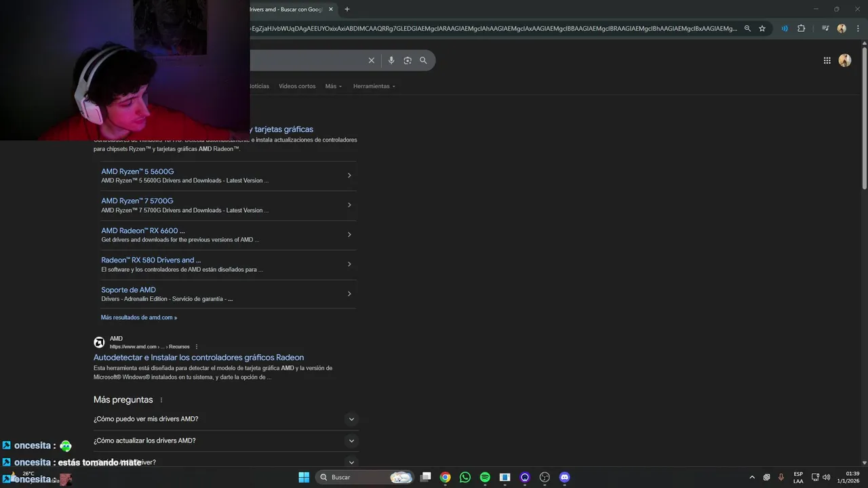The height and width of the screenshot is (488, 868).
Task: Open options menu for AMD Recursos result
Action: coord(197,346)
